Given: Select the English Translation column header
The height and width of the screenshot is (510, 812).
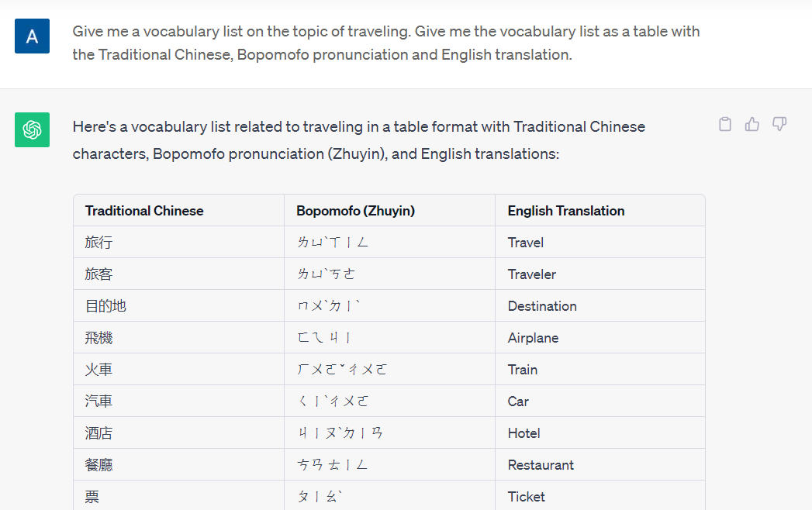Looking at the screenshot, I should pos(565,210).
